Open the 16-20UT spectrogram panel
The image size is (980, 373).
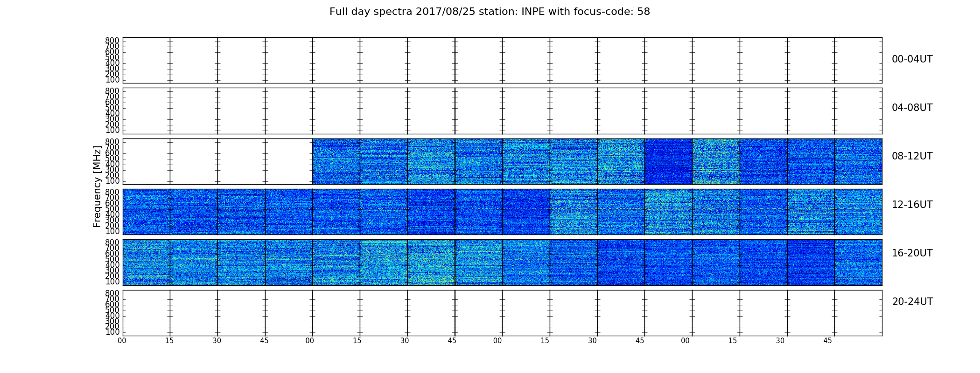tap(502, 262)
